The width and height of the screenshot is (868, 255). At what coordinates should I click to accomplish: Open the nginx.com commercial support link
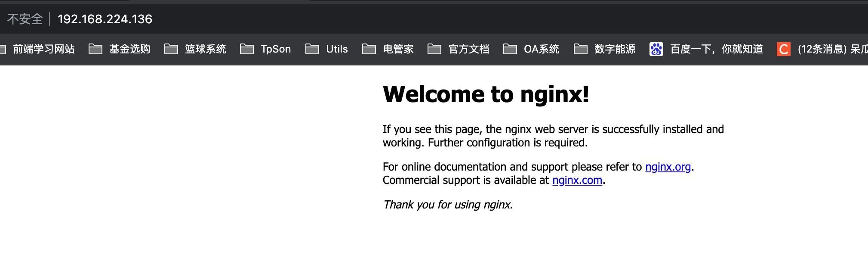click(577, 180)
